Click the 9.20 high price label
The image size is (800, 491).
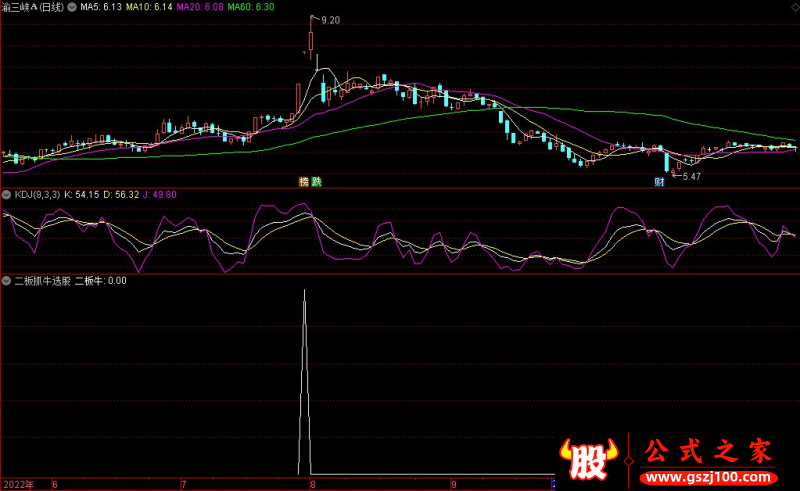coord(331,20)
